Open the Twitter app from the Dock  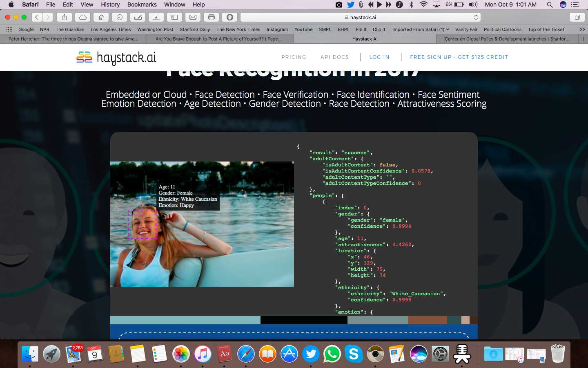pyautogui.click(x=311, y=354)
